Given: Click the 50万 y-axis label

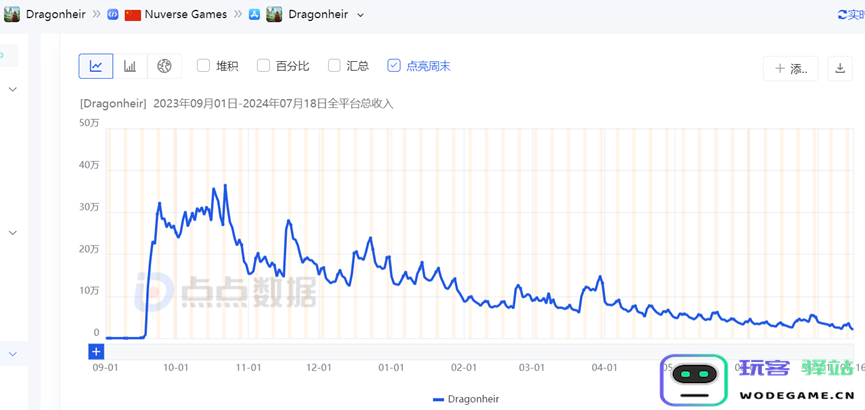Looking at the screenshot, I should pos(89,123).
